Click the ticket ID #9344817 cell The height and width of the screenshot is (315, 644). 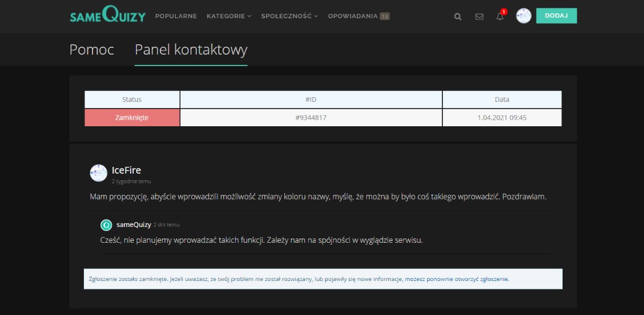(311, 118)
